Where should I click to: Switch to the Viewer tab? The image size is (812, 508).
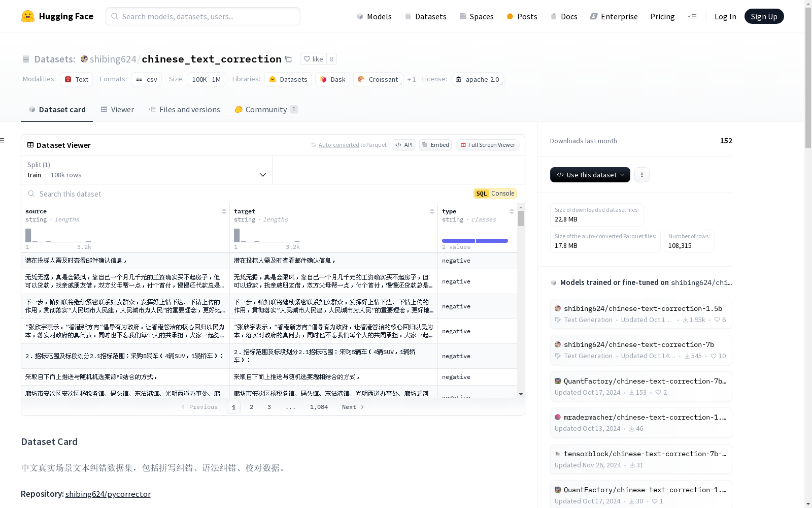click(117, 109)
